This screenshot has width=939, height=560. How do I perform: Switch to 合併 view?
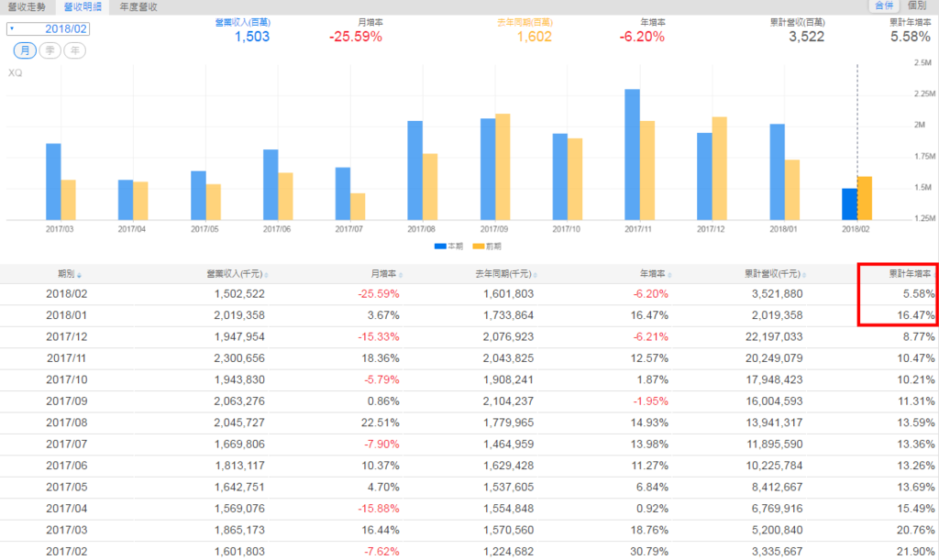884,5
